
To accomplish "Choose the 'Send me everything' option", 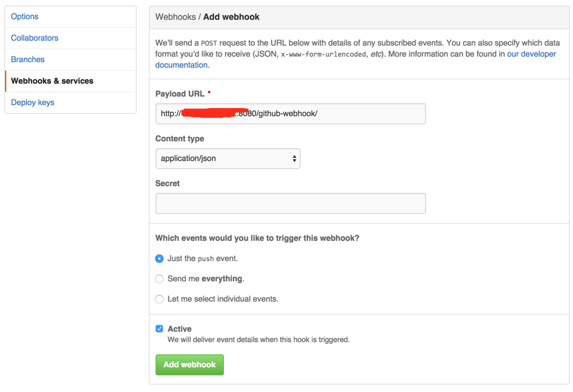I will point(159,279).
